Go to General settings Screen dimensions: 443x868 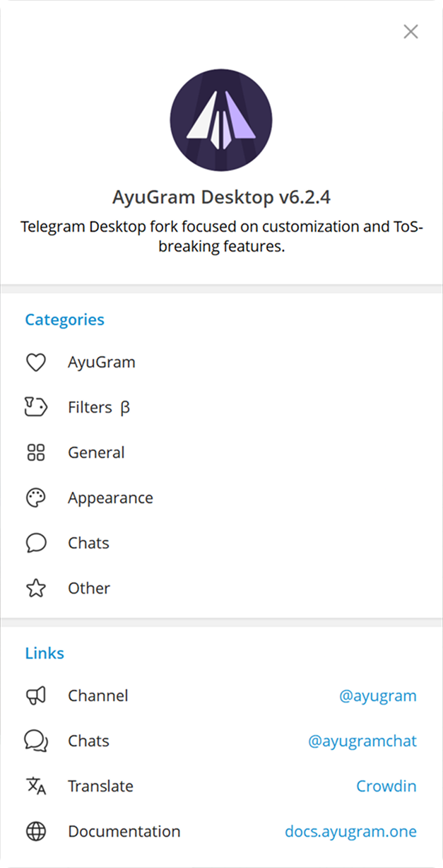(x=221, y=452)
